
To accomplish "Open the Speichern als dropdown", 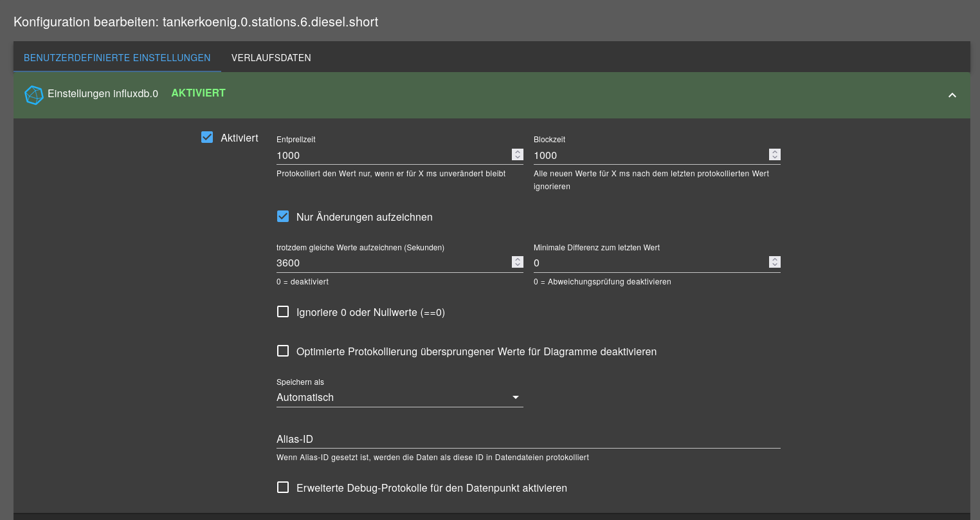I will [400, 398].
